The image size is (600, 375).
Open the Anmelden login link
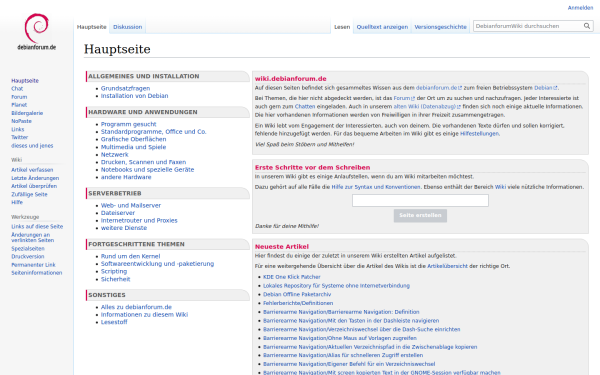coord(580,8)
